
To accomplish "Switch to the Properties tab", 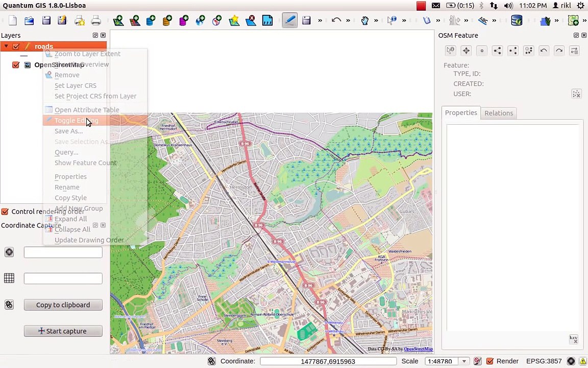I will click(x=461, y=112).
